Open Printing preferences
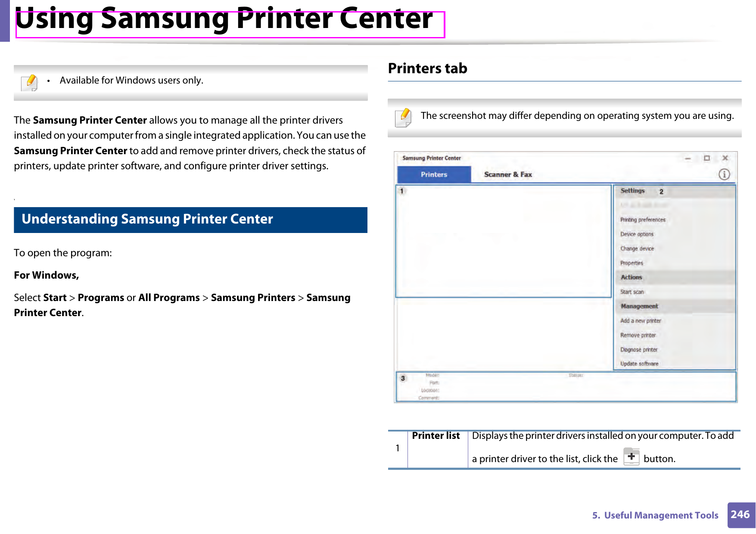 (x=643, y=220)
